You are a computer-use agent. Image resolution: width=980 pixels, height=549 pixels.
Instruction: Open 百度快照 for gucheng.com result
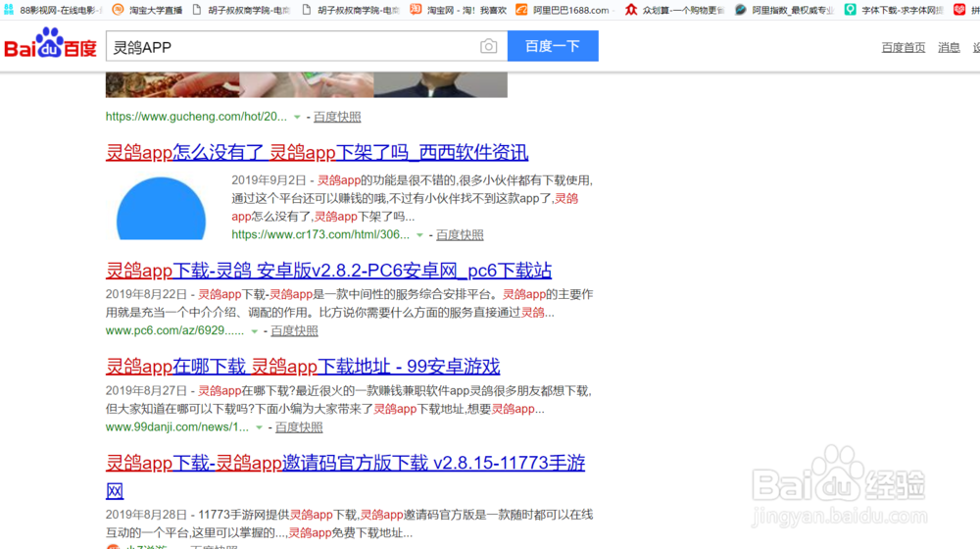coord(337,117)
